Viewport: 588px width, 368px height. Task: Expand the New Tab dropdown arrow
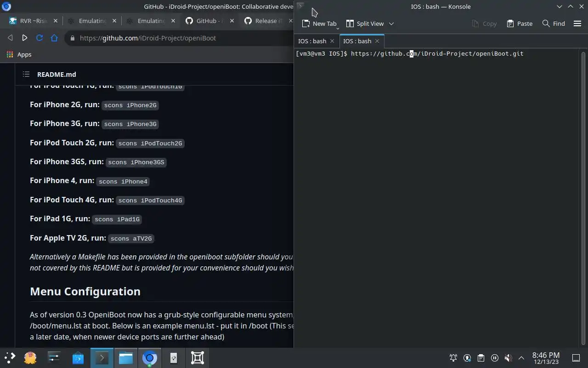(338, 29)
